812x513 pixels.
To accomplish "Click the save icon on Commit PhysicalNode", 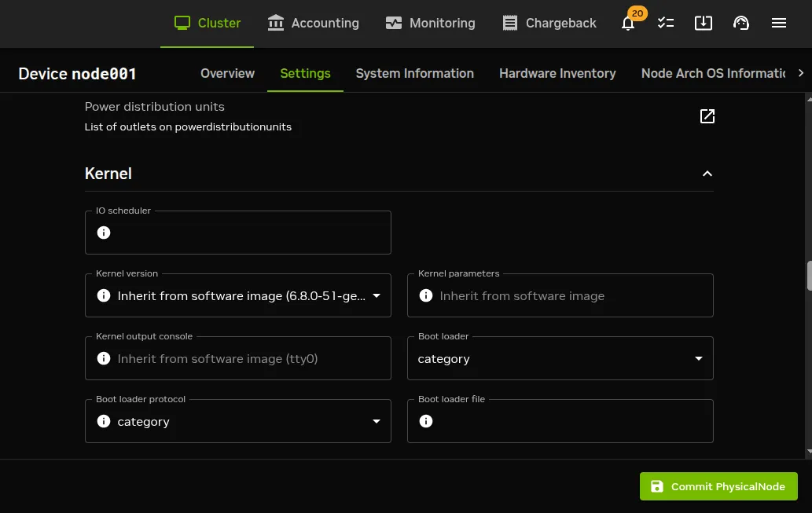I will [x=656, y=486].
